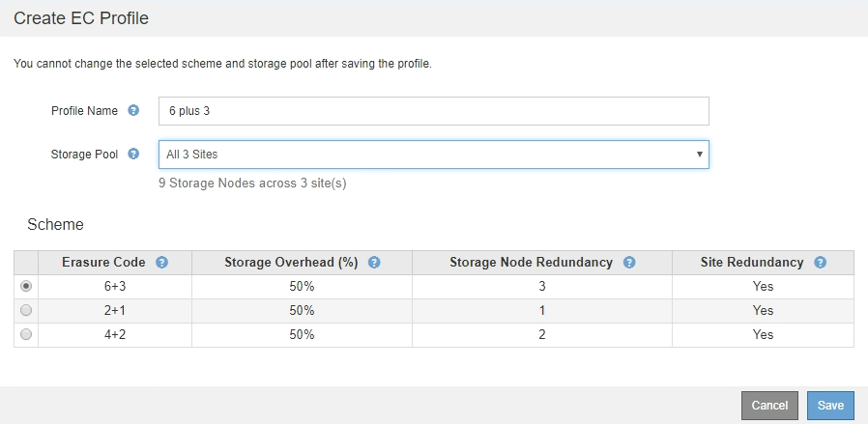Show help for Storage Node Redundancy
868x424 pixels.
pyautogui.click(x=629, y=263)
